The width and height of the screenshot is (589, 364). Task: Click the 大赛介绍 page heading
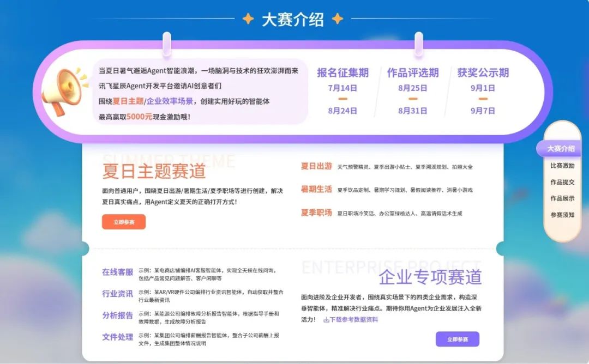(x=293, y=19)
